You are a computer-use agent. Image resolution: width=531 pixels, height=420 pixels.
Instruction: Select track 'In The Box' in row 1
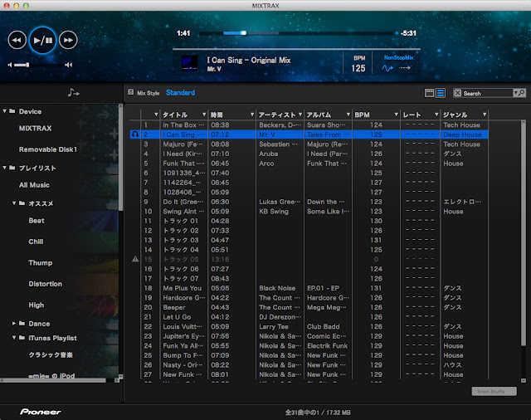click(183, 125)
